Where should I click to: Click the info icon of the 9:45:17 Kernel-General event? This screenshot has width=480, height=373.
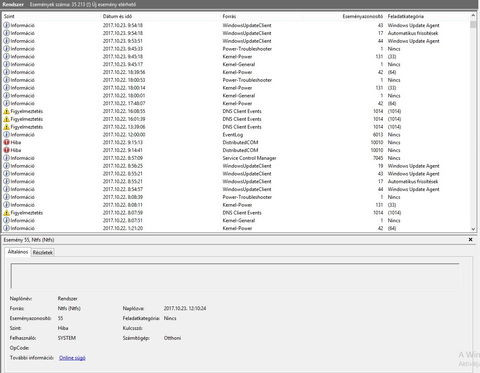click(x=6, y=64)
